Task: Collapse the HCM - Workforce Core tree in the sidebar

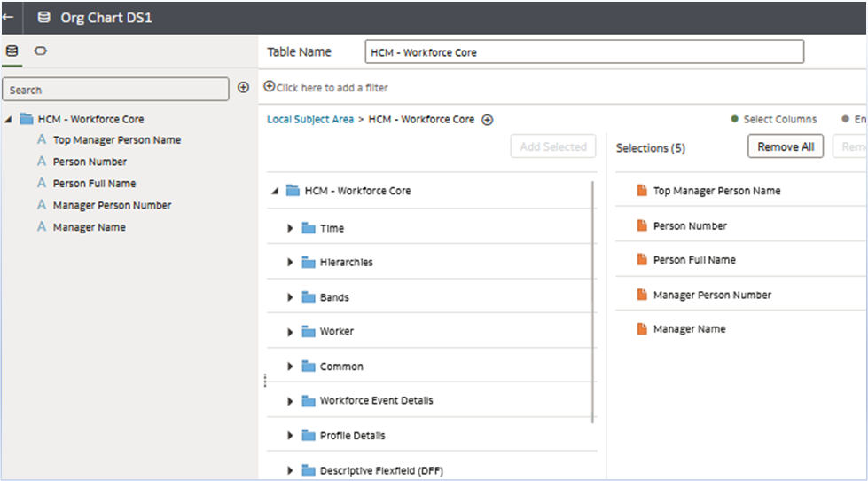Action: coord(8,119)
